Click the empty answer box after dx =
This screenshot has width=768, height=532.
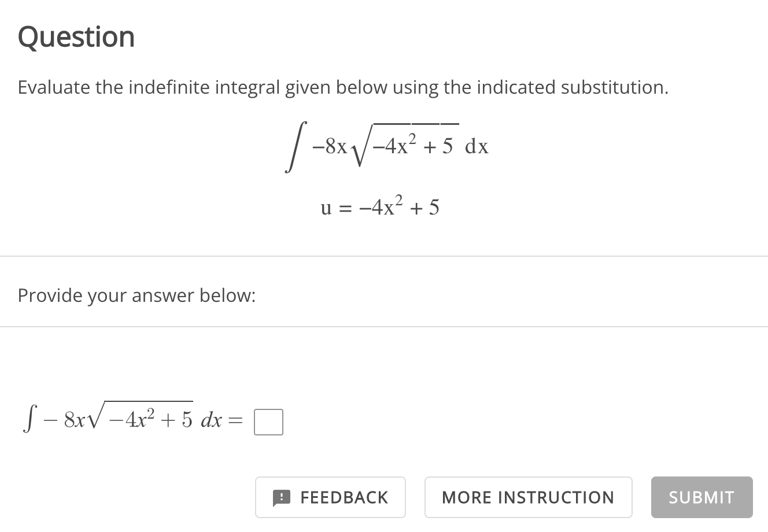click(268, 422)
